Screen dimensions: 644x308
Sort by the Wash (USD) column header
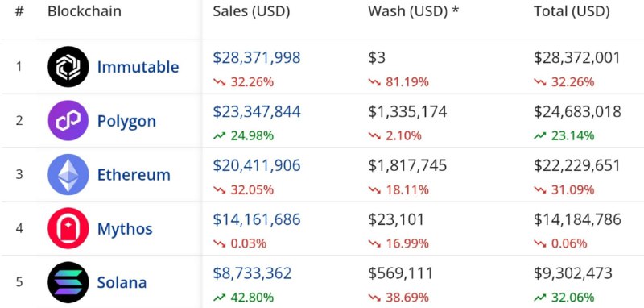tap(413, 11)
